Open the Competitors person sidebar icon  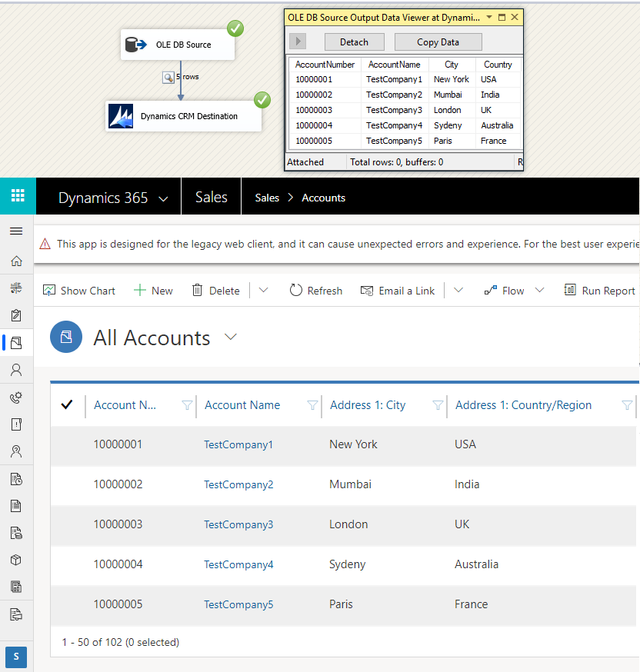tap(16, 451)
